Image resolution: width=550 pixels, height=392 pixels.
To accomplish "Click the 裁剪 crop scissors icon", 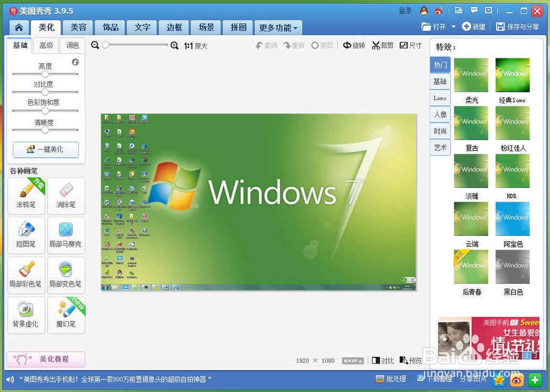I will click(376, 46).
